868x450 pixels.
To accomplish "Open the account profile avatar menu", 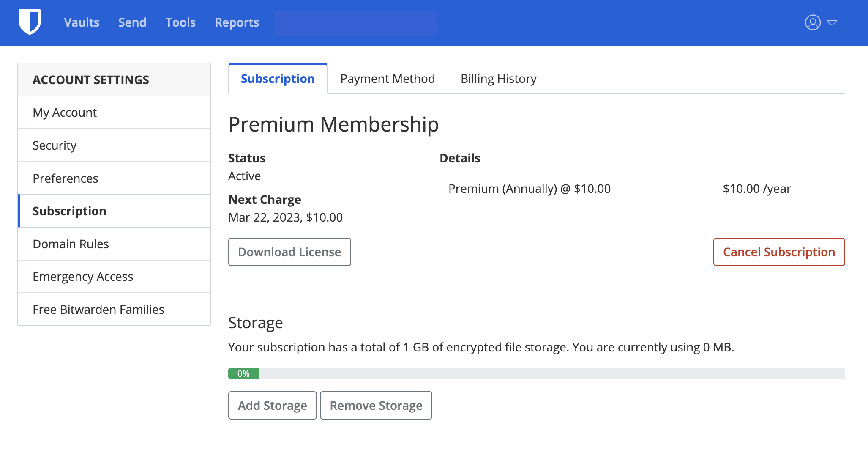I will (812, 22).
